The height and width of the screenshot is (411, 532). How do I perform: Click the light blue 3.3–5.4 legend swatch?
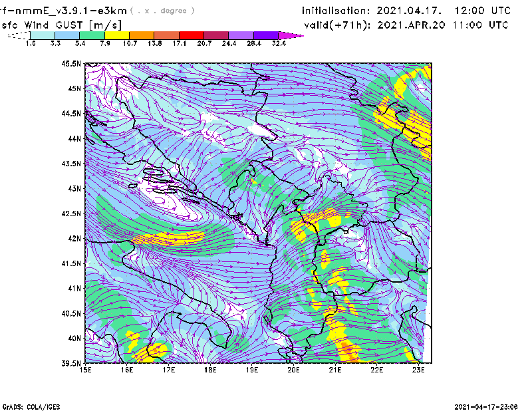click(x=67, y=35)
